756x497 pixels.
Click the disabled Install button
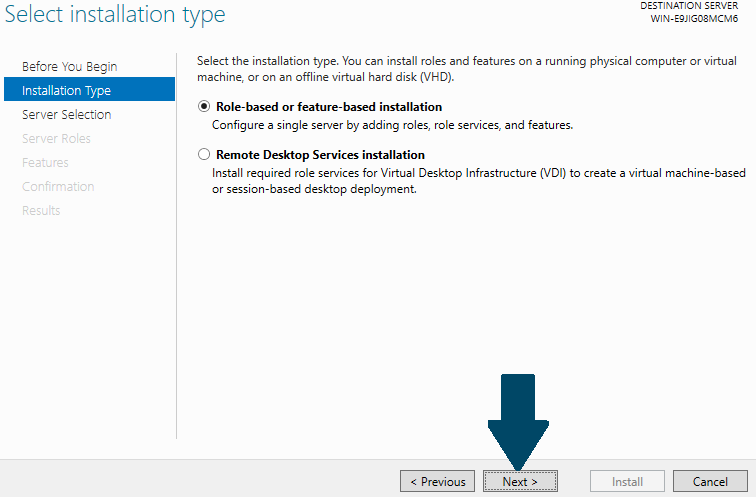click(627, 481)
